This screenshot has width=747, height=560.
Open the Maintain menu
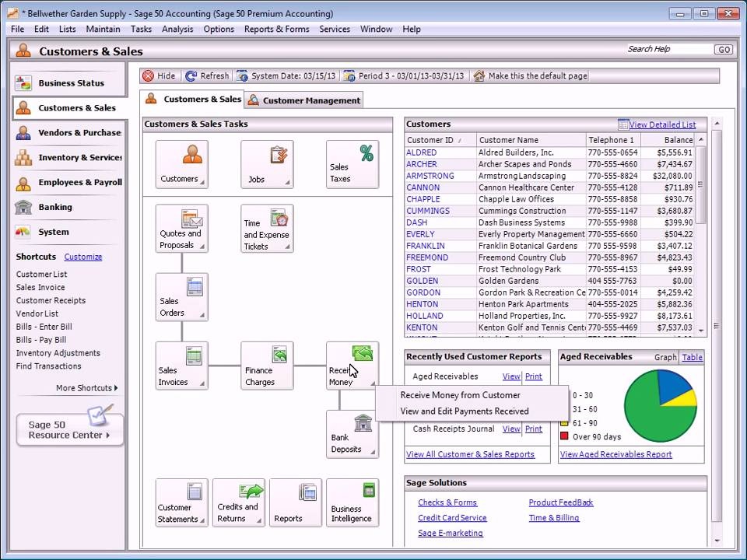tap(103, 29)
